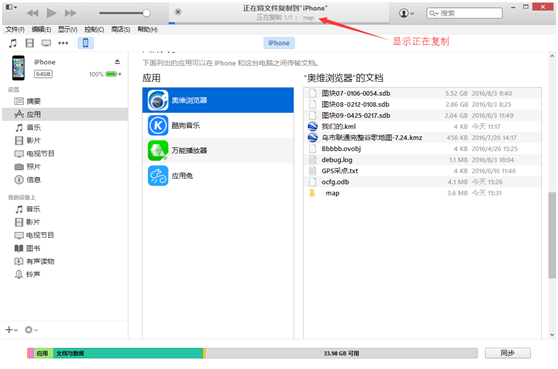The height and width of the screenshot is (369, 558).
Task: Switch to the Movies library icon
Action: click(30, 43)
